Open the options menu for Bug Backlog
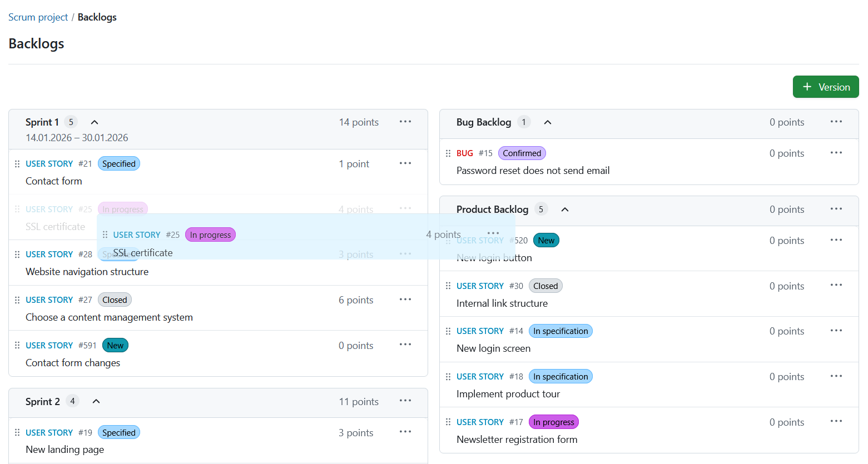The height and width of the screenshot is (464, 868). click(836, 121)
